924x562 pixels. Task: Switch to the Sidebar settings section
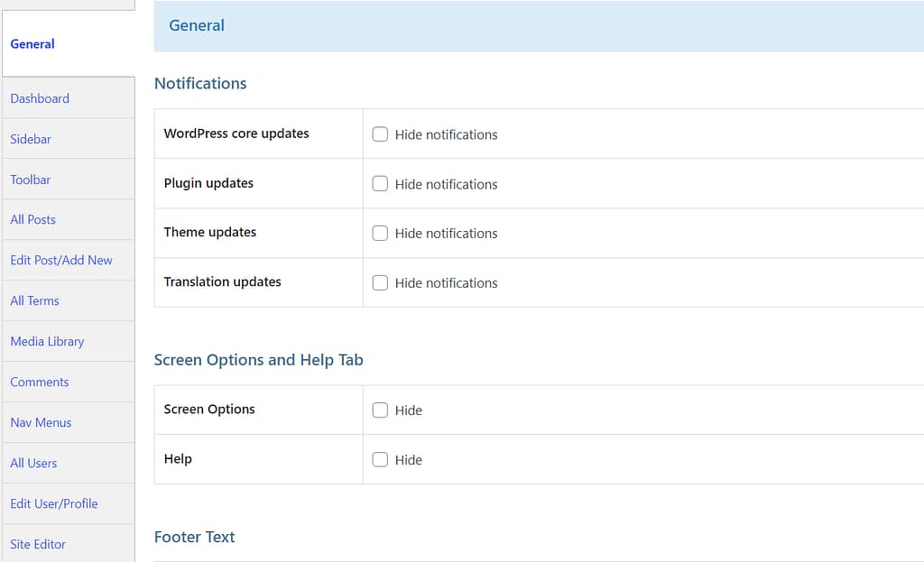[31, 139]
